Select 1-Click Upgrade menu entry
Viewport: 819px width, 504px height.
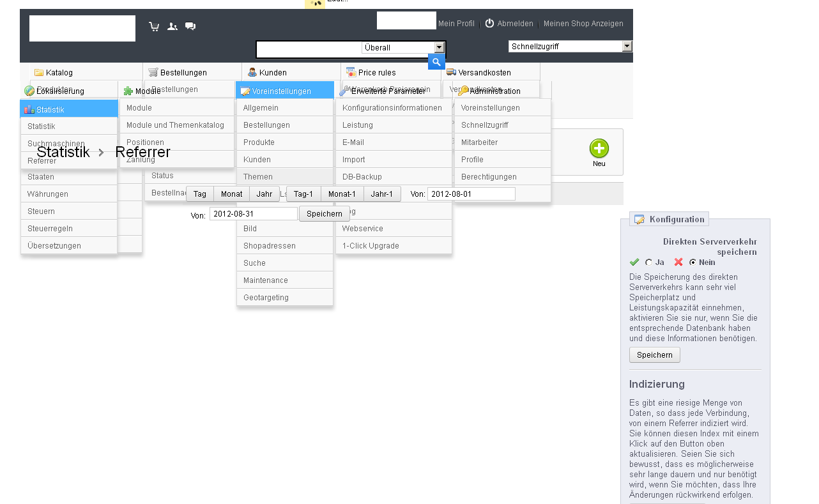(x=394, y=245)
